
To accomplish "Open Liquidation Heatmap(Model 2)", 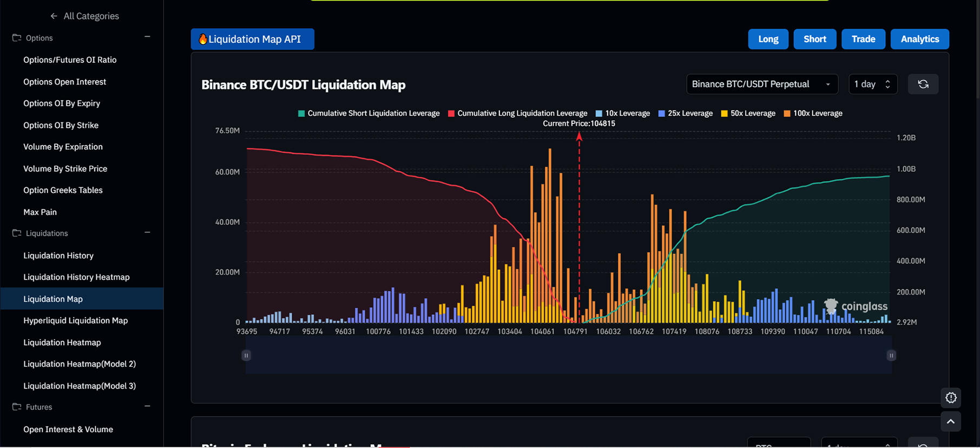I will (x=80, y=364).
